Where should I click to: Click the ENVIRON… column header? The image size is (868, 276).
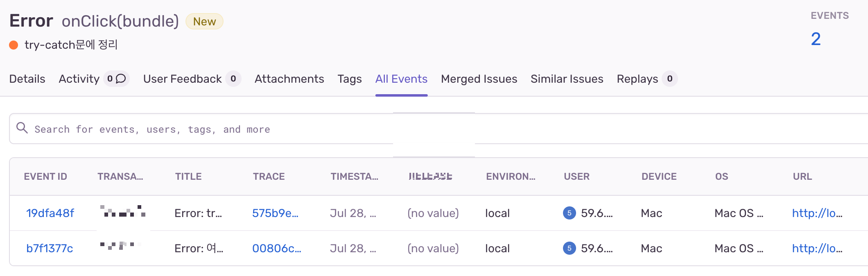pos(511,176)
